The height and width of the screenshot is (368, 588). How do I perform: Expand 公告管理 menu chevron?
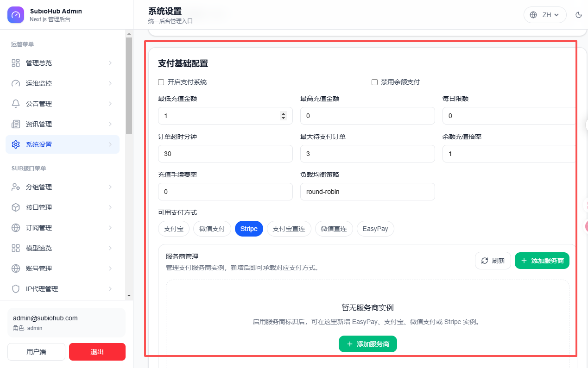[110, 104]
